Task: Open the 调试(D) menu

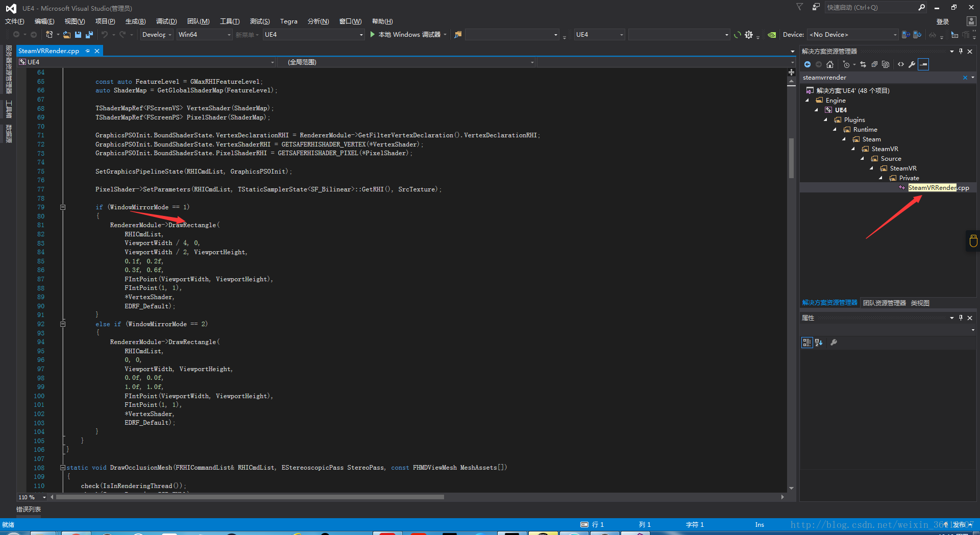Action: pos(166,21)
